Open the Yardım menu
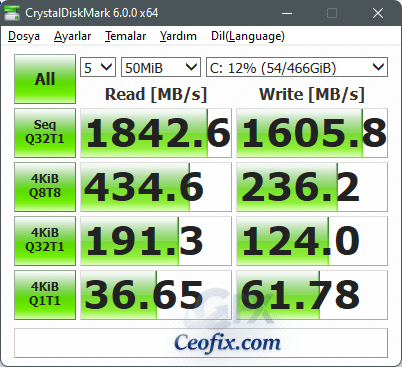Image resolution: width=402 pixels, height=367 pixels. [x=178, y=36]
